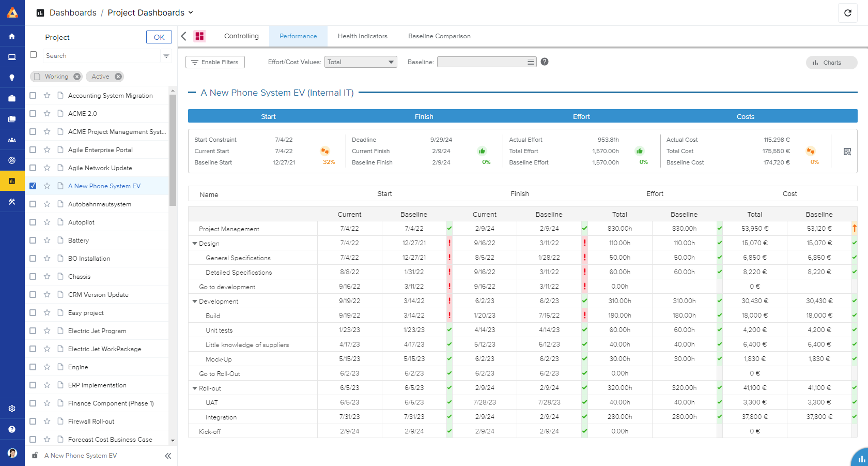
Task: Click the wrench Administration icon in the sidebar
Action: click(12, 202)
